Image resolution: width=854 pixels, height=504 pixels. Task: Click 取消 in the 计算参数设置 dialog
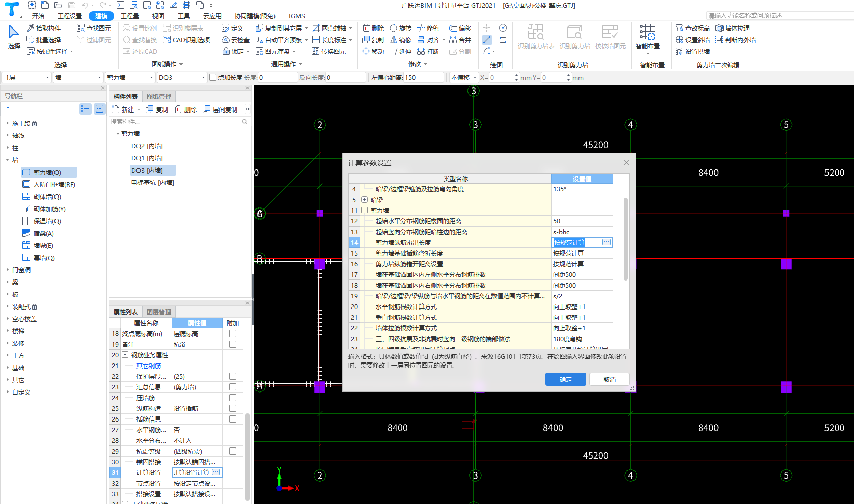610,379
